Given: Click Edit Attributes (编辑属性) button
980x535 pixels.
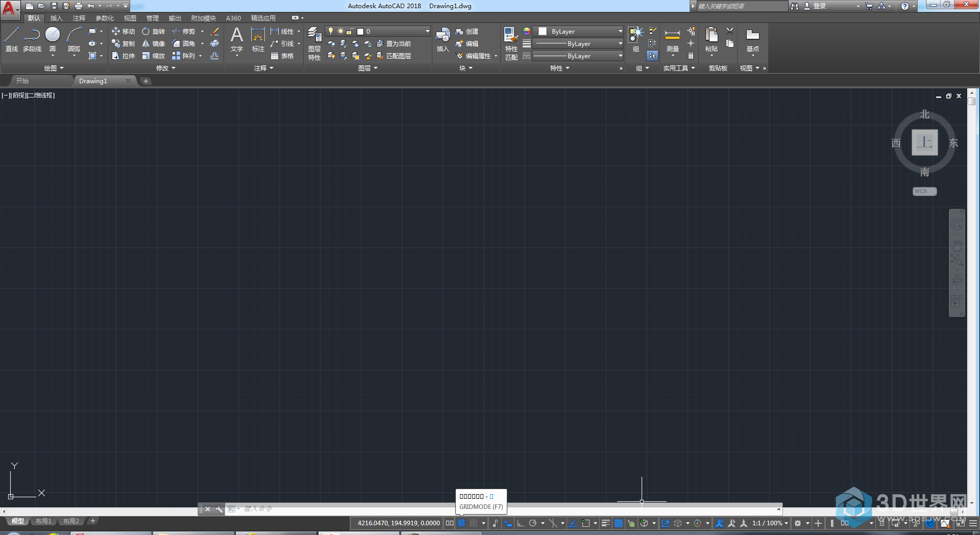Looking at the screenshot, I should tap(474, 56).
